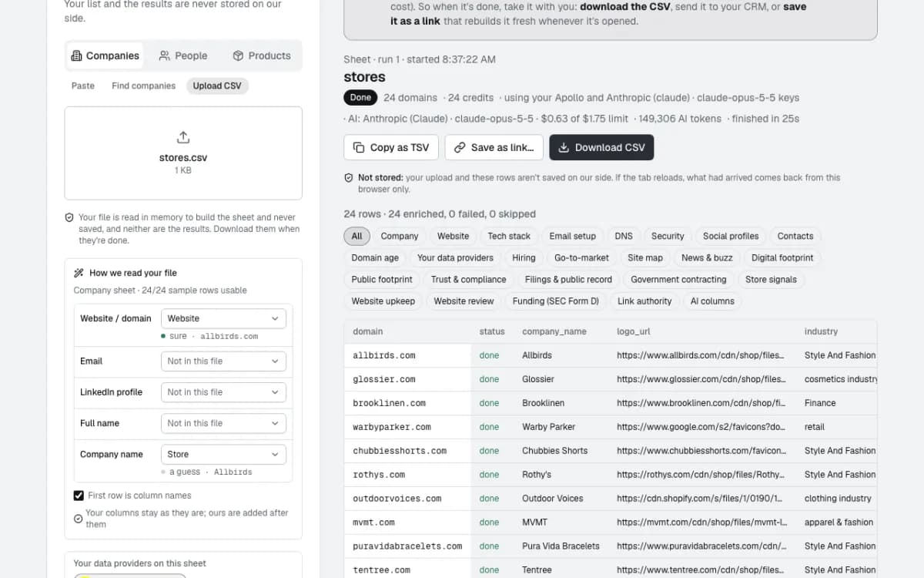924x578 pixels.
Task: Toggle First row is column names checkbox
Action: [x=79, y=496]
